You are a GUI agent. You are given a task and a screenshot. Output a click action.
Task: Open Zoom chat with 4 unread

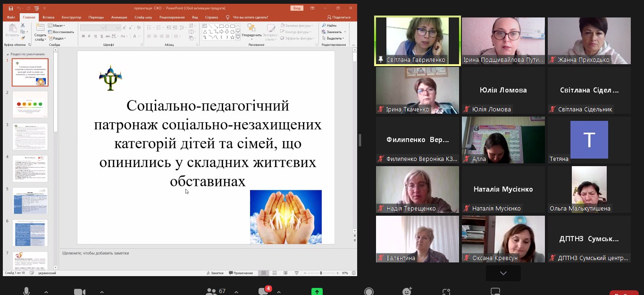tap(265, 291)
